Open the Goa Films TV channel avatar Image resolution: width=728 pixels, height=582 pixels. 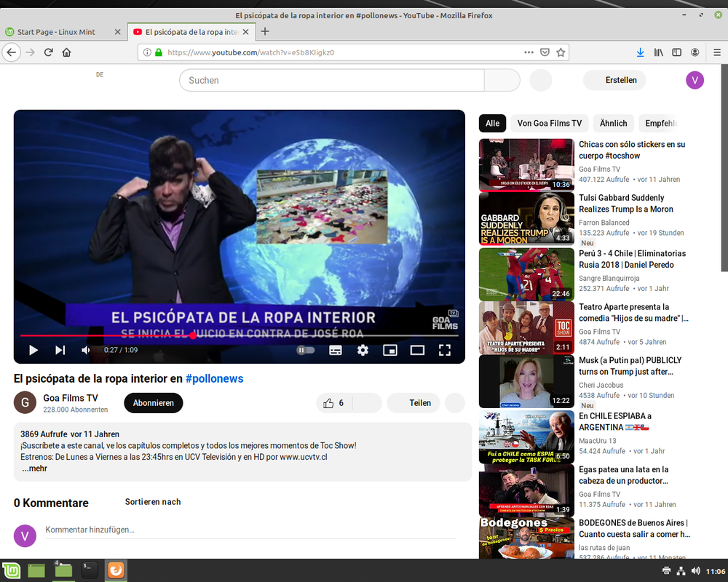tap(25, 402)
